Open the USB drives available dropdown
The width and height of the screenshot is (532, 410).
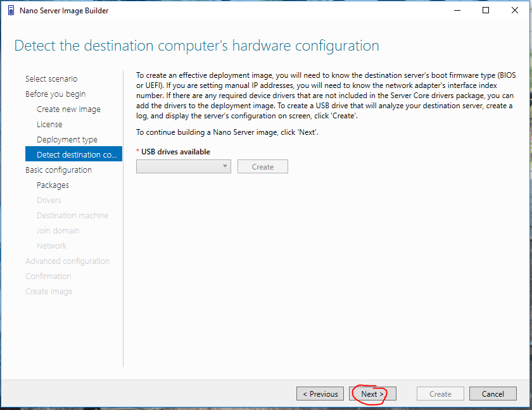184,166
